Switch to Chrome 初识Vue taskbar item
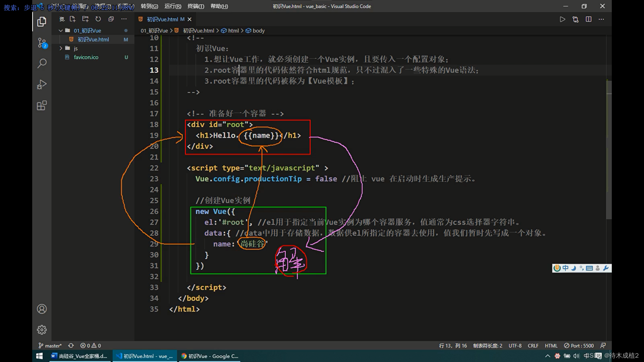 [x=210, y=356]
